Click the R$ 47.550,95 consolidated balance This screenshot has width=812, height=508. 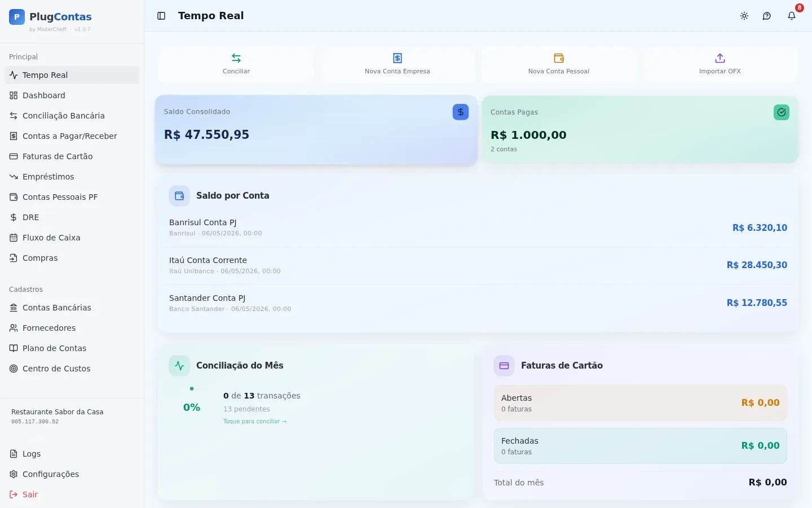(207, 134)
